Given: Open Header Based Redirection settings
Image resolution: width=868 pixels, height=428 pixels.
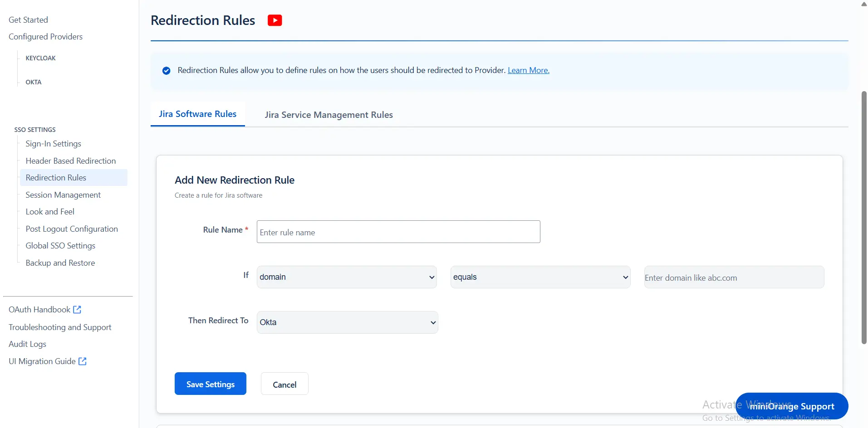Looking at the screenshot, I should [71, 161].
